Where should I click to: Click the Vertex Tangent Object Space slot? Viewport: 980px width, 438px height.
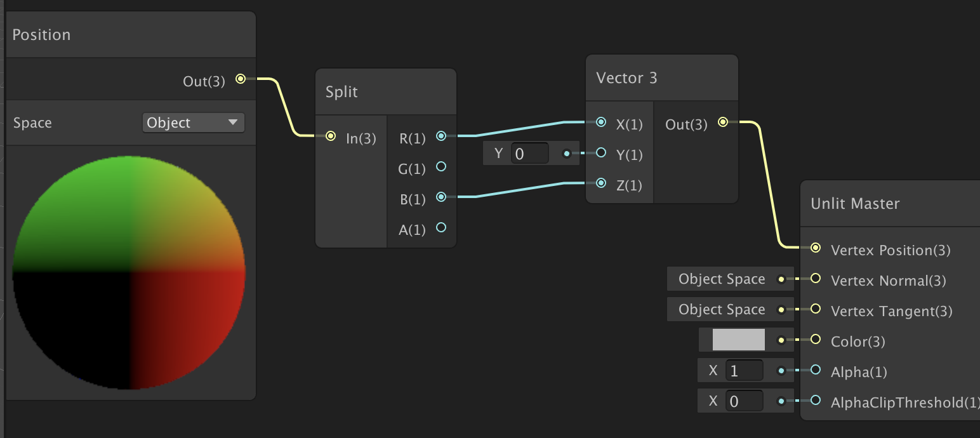(722, 310)
